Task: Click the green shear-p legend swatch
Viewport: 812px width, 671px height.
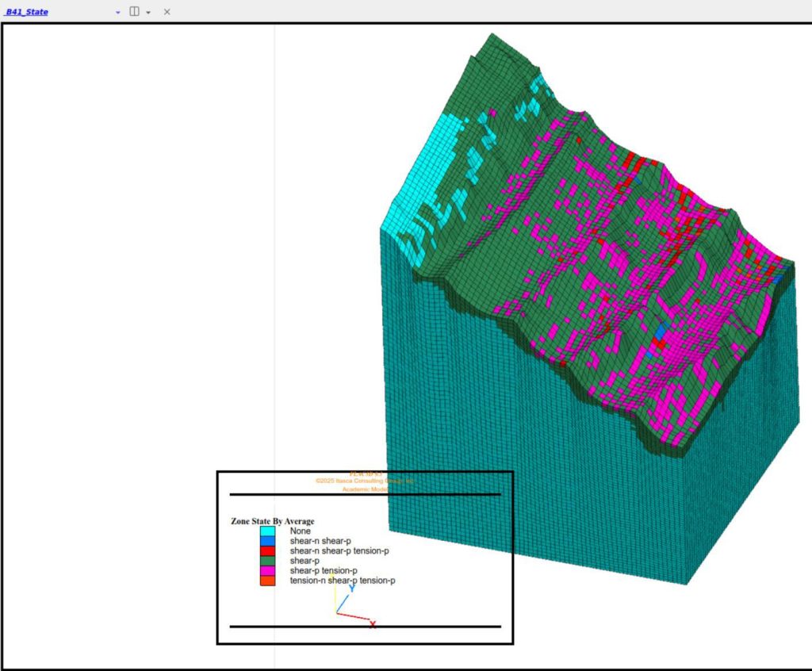Action: [267, 561]
